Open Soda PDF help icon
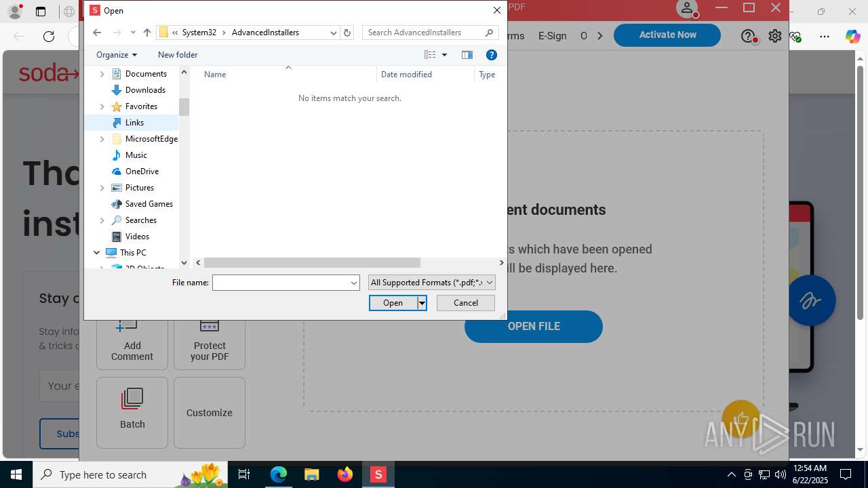 (x=748, y=36)
